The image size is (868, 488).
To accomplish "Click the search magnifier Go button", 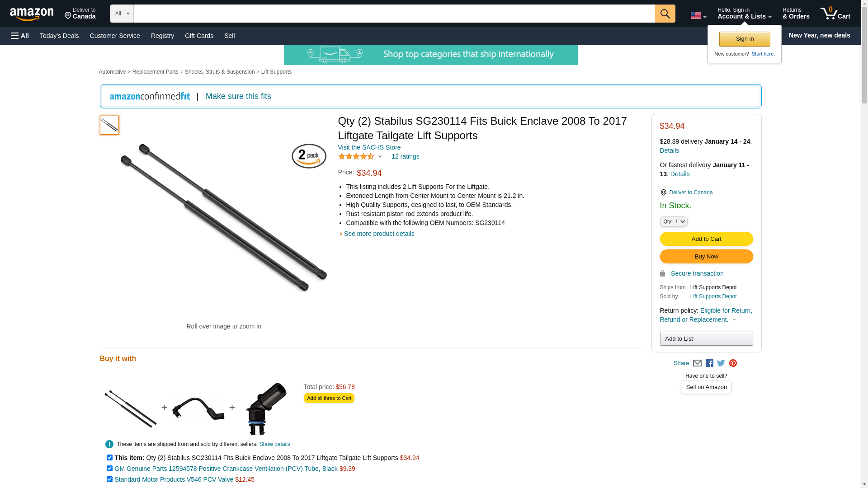I will [665, 14].
